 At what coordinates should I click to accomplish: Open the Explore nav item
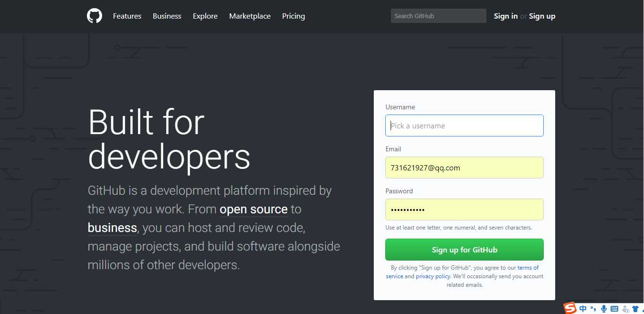pyautogui.click(x=205, y=16)
